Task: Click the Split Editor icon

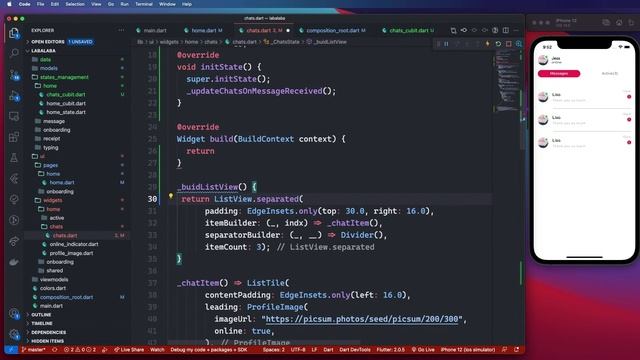Action: pos(506,30)
